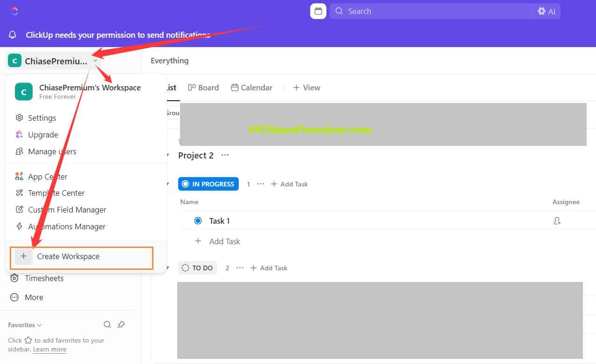Open the Calendar view tab
Viewport: 596px width, 364px height.
point(251,87)
